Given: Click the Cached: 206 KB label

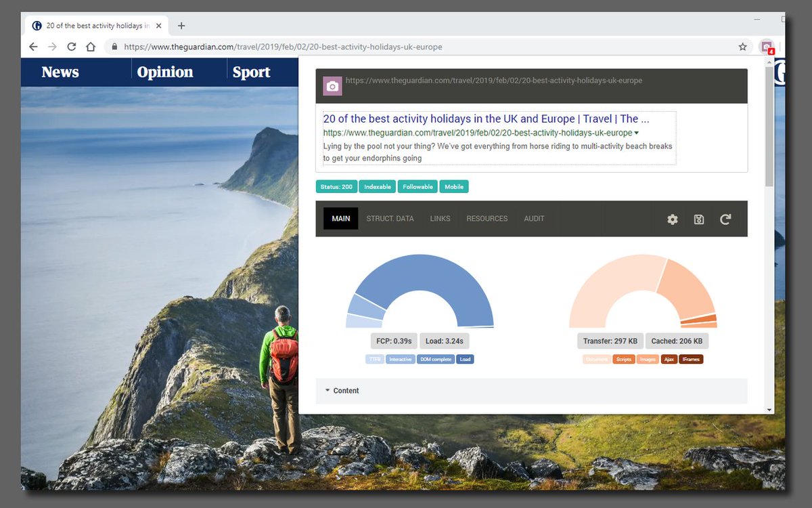Looking at the screenshot, I should (677, 341).
